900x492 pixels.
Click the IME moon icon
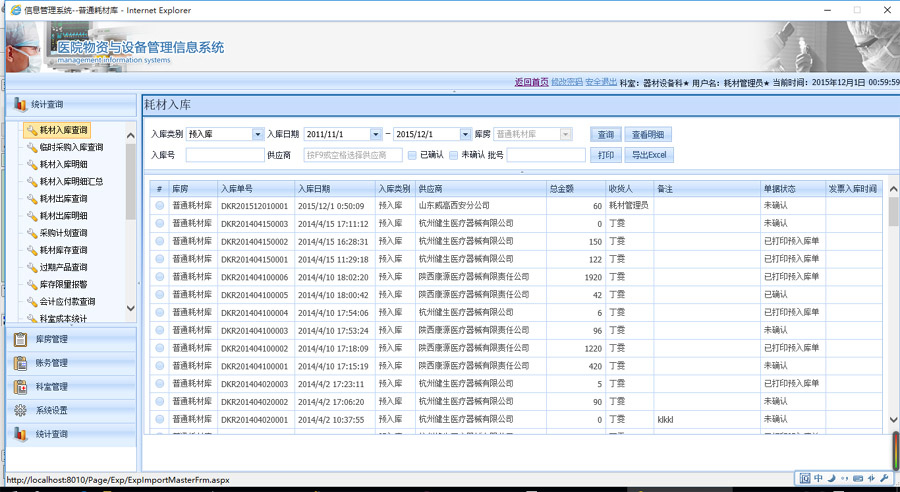831,478
